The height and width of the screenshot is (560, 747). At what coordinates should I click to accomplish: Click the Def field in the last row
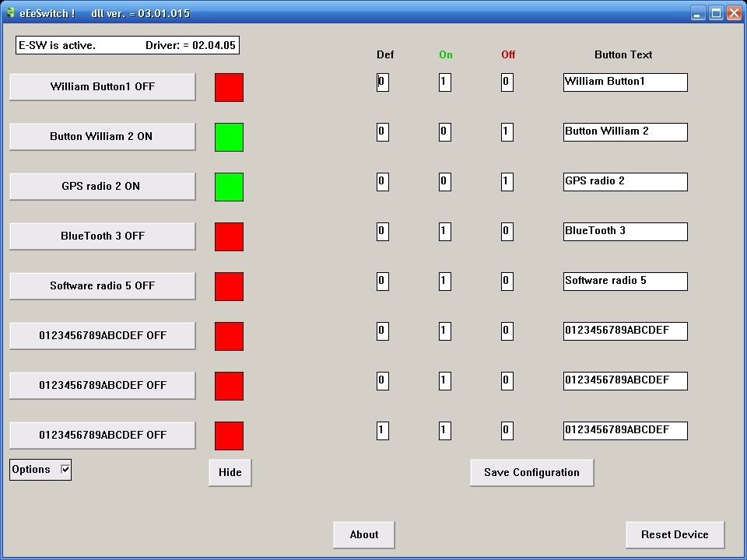click(x=382, y=430)
